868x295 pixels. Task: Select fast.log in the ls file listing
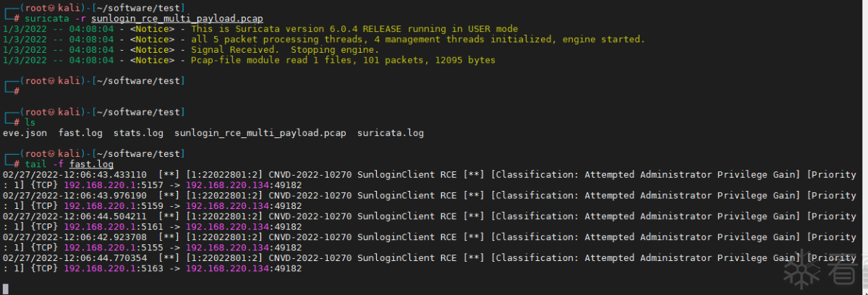80,133
